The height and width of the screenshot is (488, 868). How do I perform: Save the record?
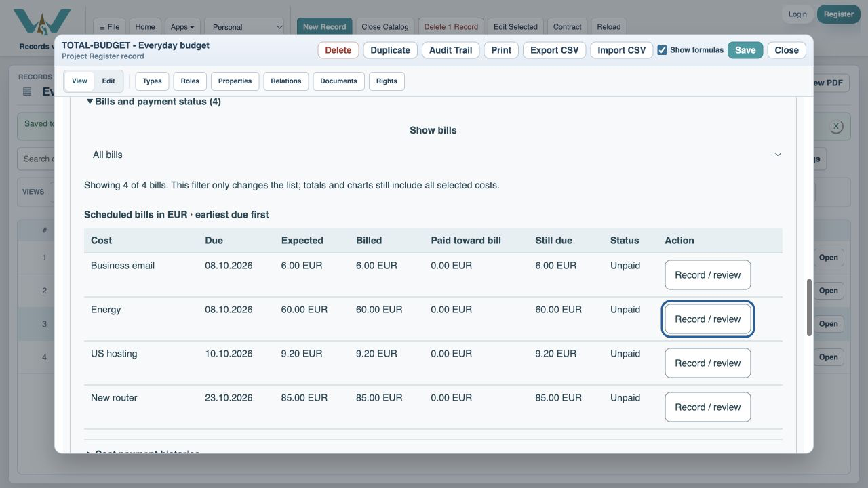745,50
